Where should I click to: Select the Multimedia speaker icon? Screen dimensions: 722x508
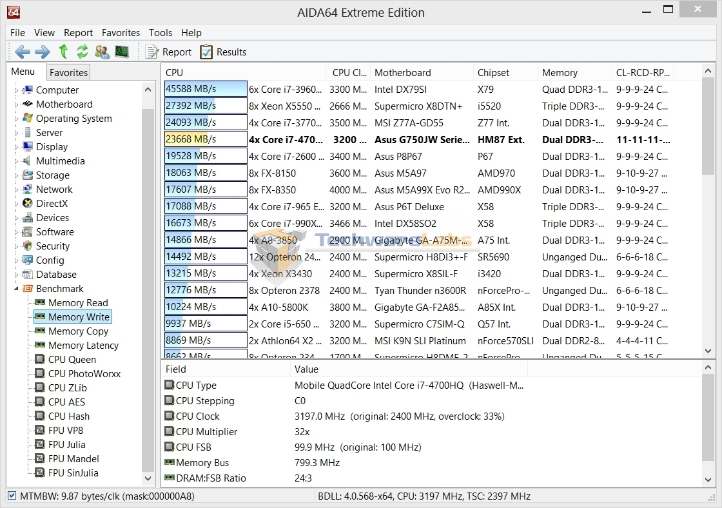(28, 161)
